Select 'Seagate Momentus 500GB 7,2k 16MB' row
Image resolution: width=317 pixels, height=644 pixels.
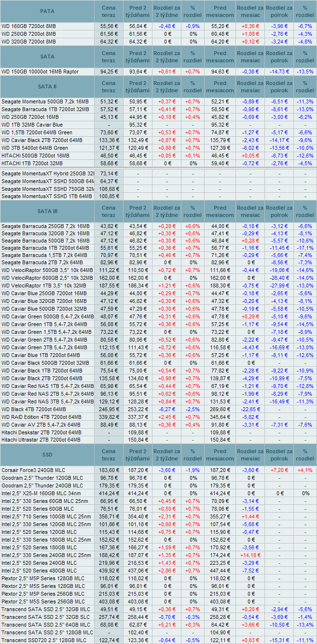pyautogui.click(x=158, y=101)
